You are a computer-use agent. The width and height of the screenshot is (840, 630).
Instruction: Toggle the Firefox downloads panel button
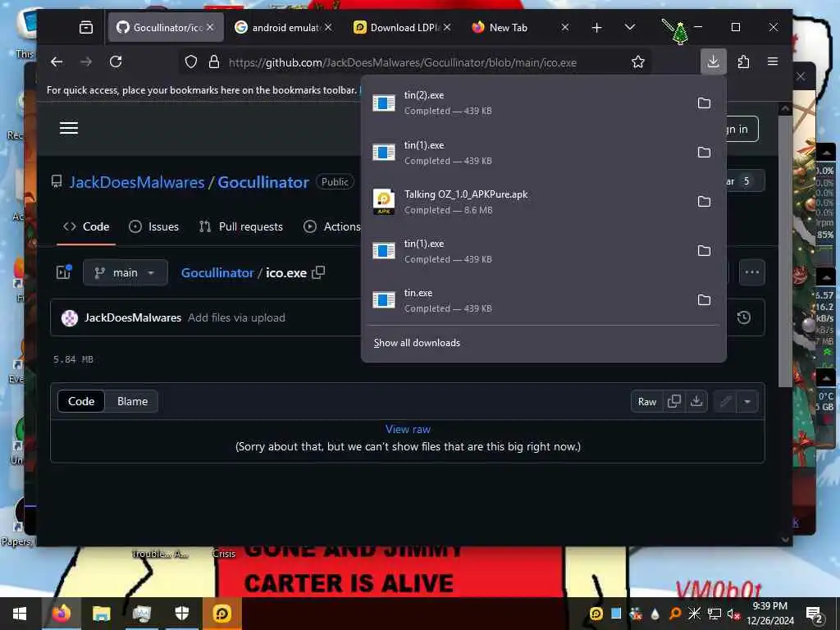713,62
